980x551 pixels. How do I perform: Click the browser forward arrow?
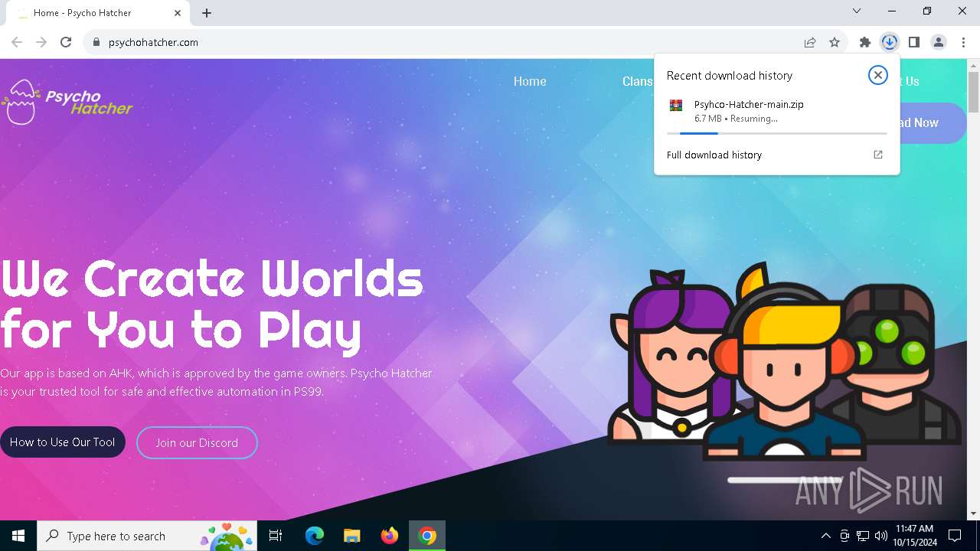[x=41, y=42]
